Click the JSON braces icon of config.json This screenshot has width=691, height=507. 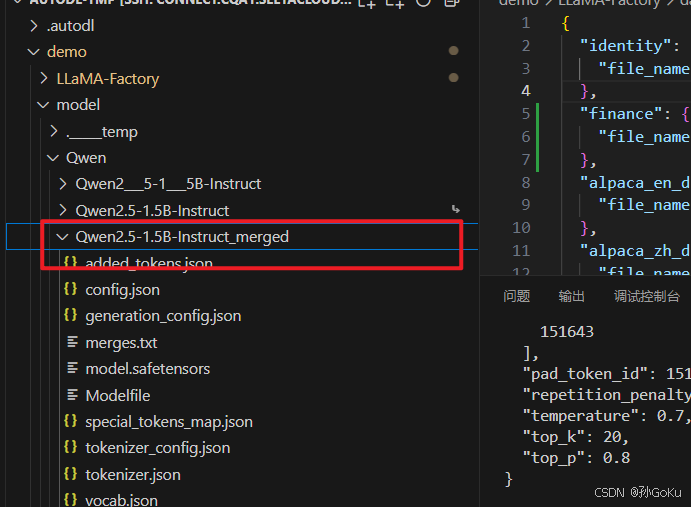click(x=71, y=289)
